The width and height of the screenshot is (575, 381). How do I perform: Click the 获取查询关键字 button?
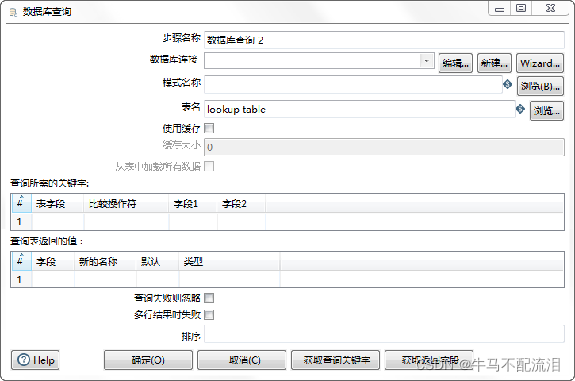coord(336,360)
